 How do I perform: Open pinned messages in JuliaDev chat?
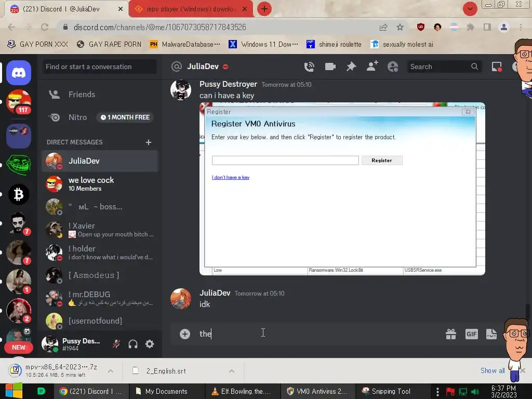click(x=351, y=66)
